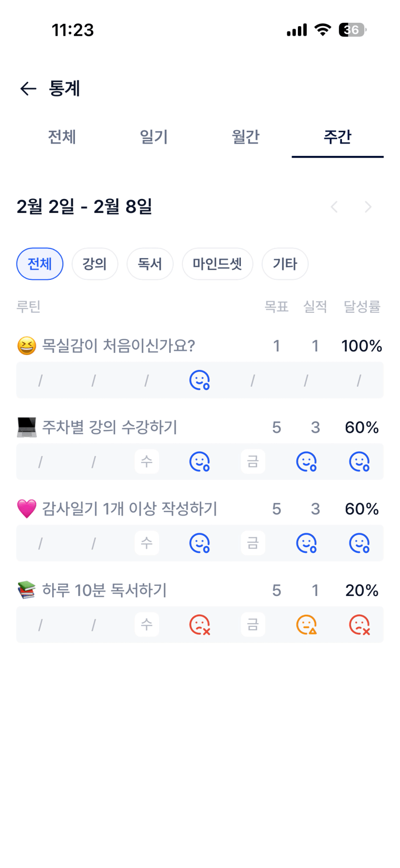Open the 감사일기 1개 이상 작성하기 routine
Viewport: 400px width, 868px height.
click(130, 509)
